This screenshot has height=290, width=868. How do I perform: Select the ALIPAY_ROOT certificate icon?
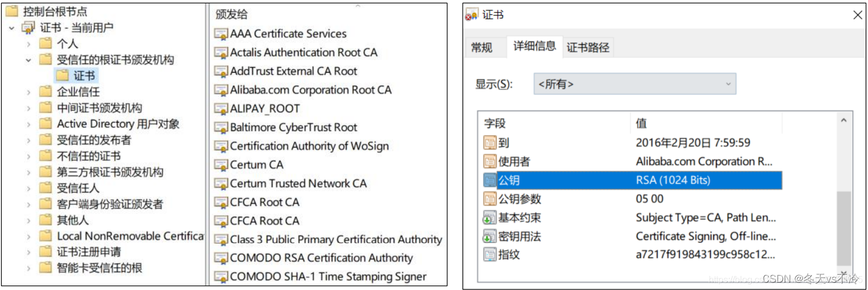(x=221, y=109)
